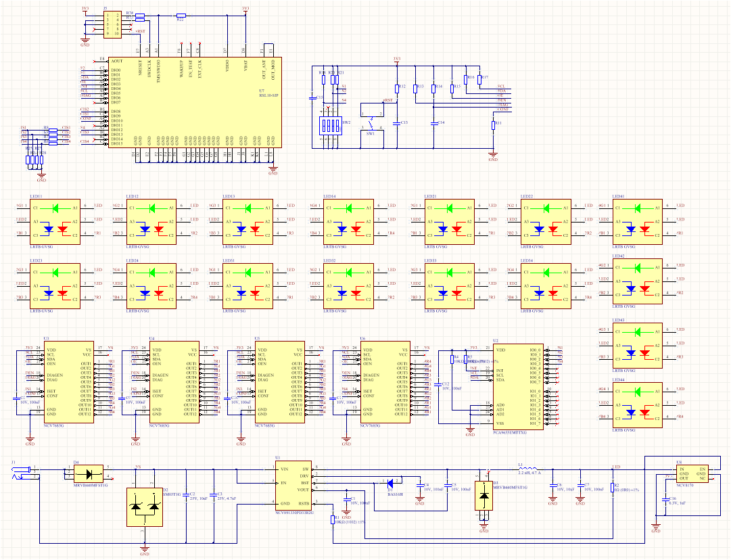731x560 pixels.
Task: Click the BAS16H diode D1
Action: 391,483
